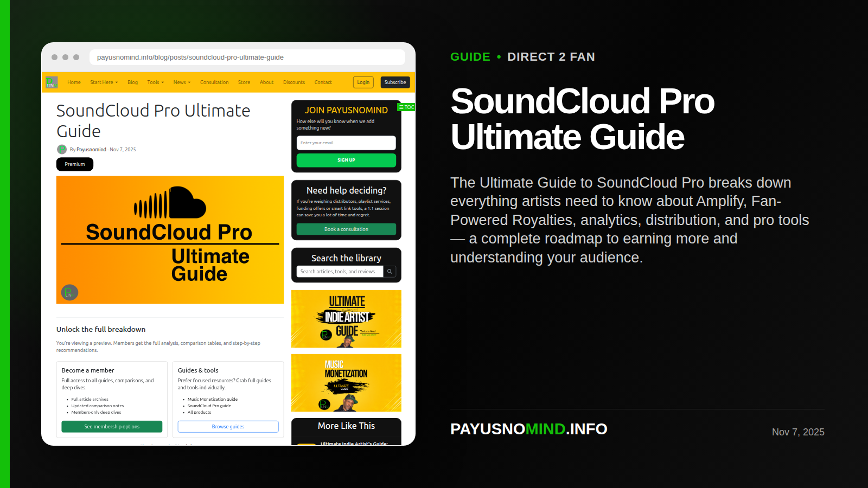Click the 'GUIDE' green category label
Image resolution: width=868 pixels, height=488 pixels.
[470, 57]
